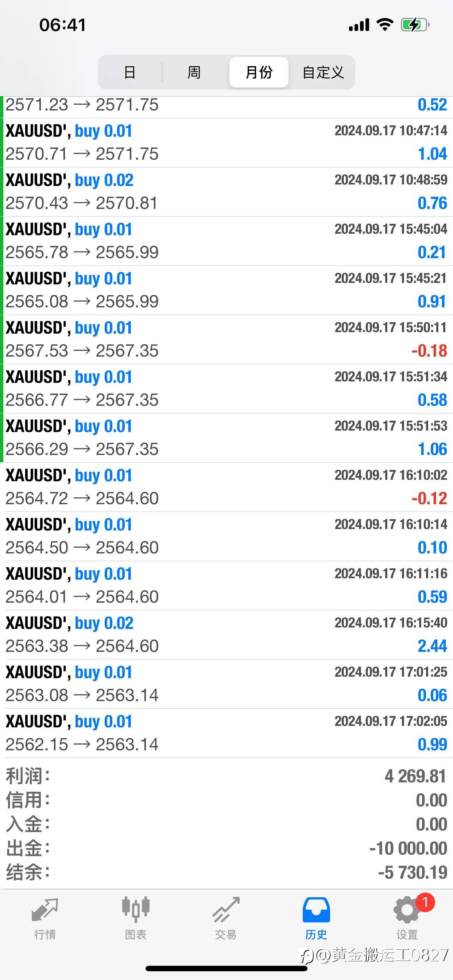Tap the red notification badge on settings
This screenshot has width=453, height=980.
point(425,902)
